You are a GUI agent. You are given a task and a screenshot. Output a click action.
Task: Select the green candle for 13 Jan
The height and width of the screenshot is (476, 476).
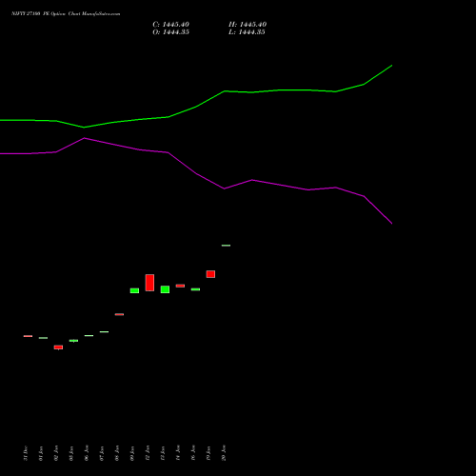[165, 289]
